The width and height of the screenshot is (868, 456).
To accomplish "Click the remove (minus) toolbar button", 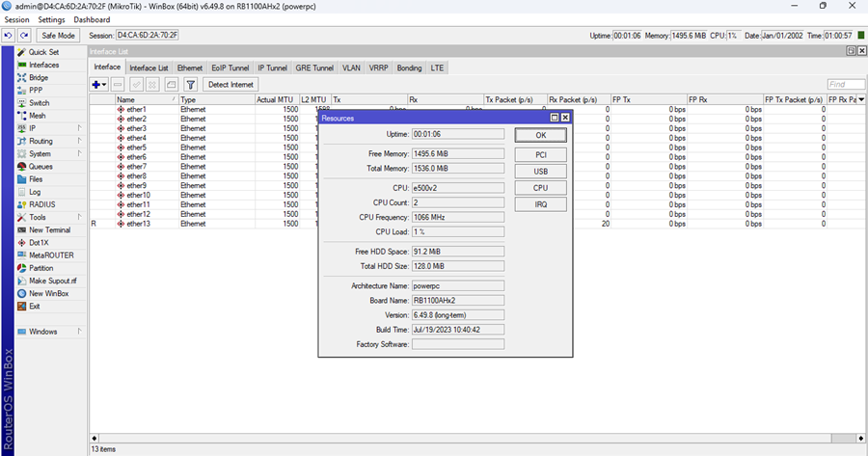I will pos(118,85).
